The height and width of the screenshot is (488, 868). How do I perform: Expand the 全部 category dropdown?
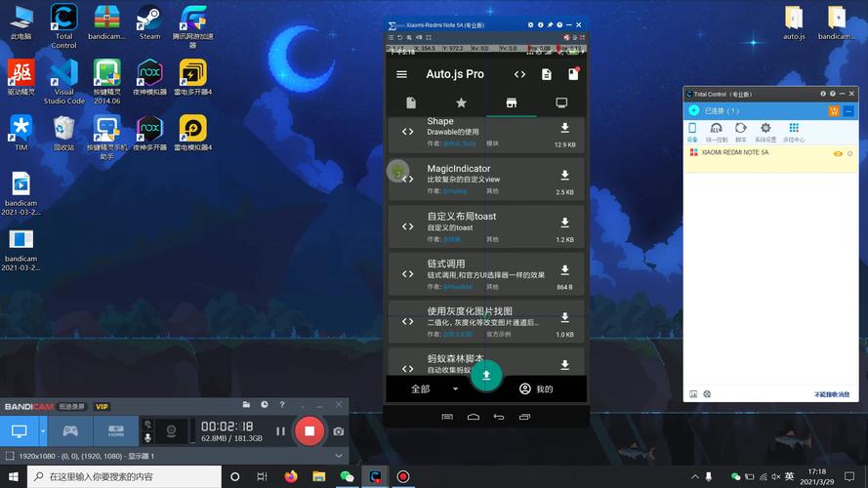coord(435,389)
